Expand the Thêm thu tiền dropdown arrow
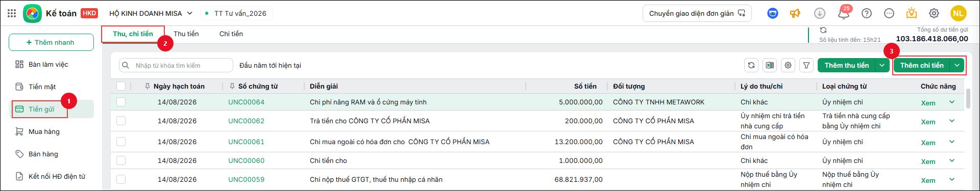 point(882,65)
